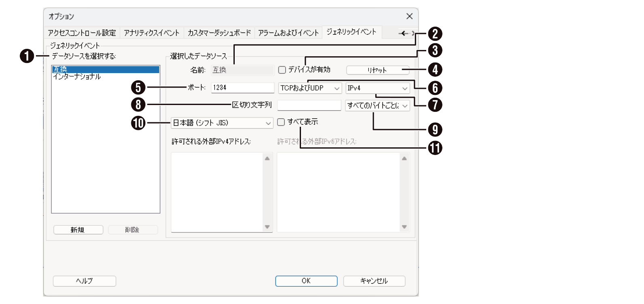644x304 pixels.
Task: Enable the デバイスが有効 checkbox
Action: point(282,70)
